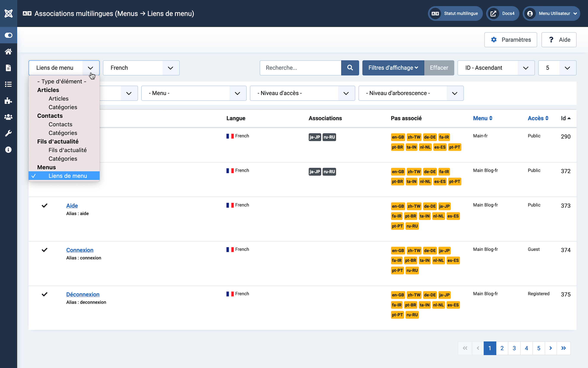Sort by the Id column header

(x=566, y=118)
